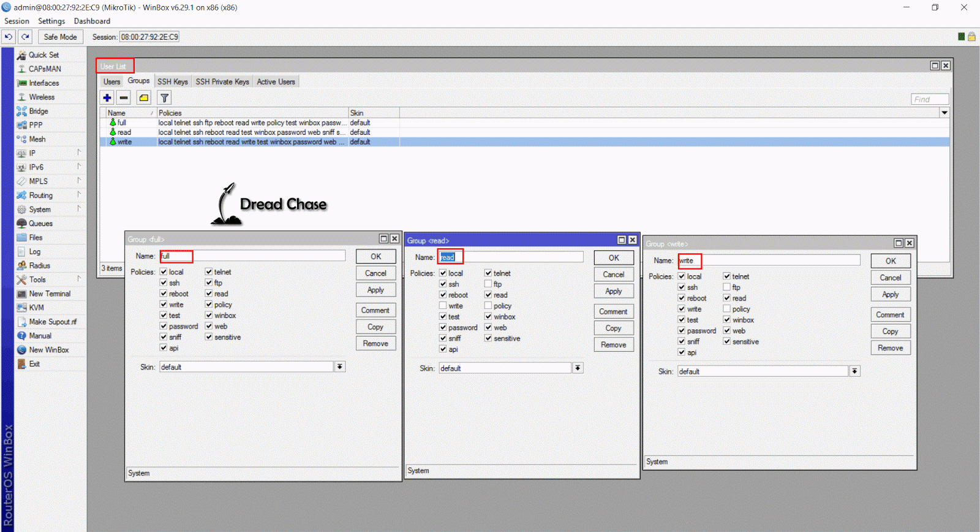Open the Dashboard menu
Image resolution: width=980 pixels, height=532 pixels.
[92, 21]
